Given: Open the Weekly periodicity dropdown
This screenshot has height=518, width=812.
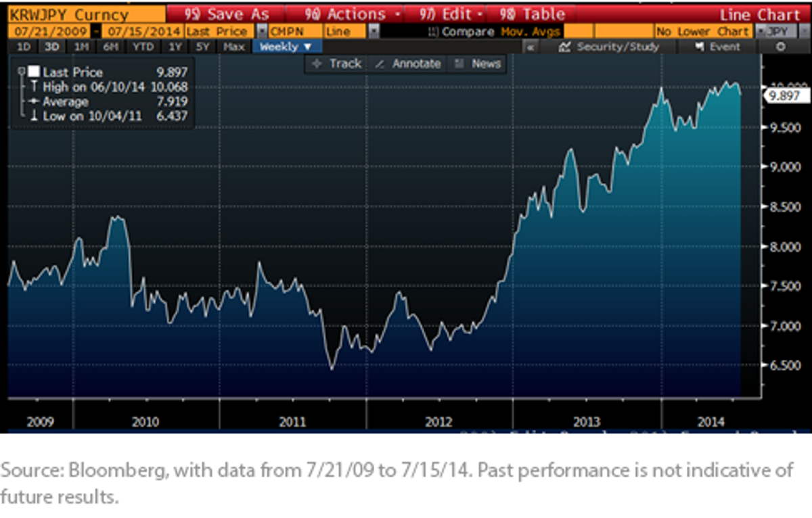Looking at the screenshot, I should (x=286, y=47).
